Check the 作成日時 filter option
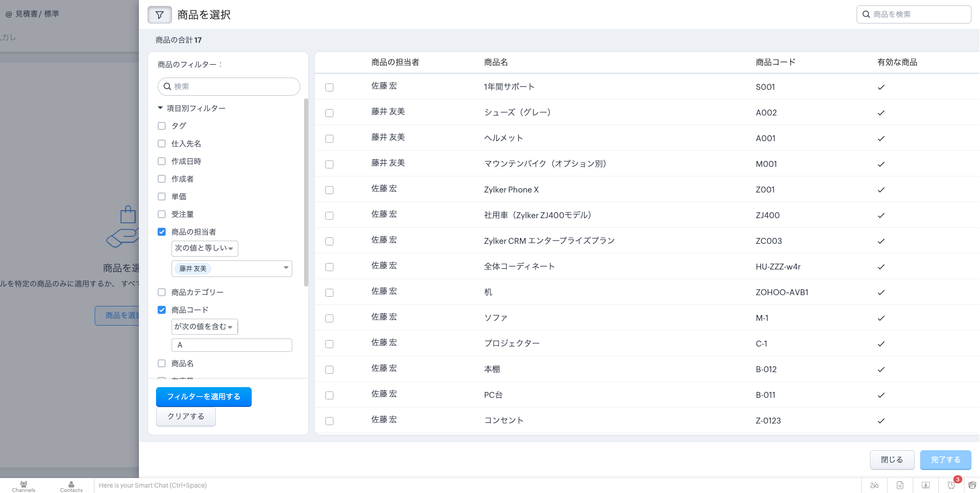The image size is (980, 493). tap(162, 161)
